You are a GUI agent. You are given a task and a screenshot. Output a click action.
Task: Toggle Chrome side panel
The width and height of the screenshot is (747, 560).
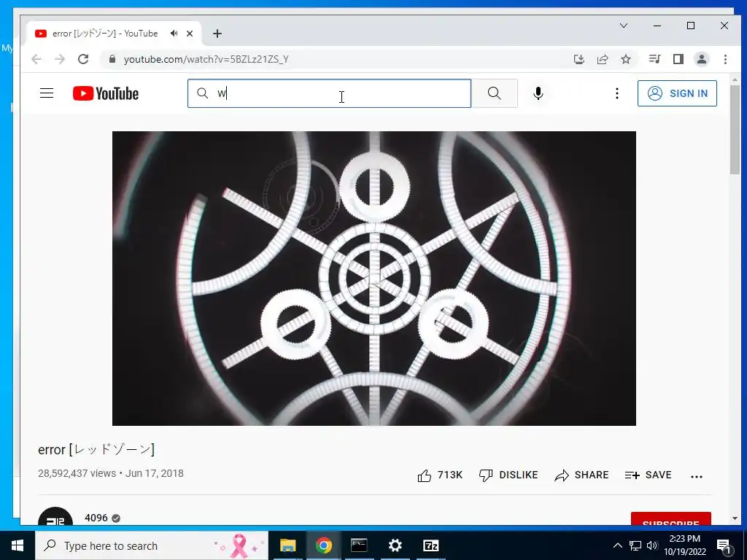click(678, 59)
